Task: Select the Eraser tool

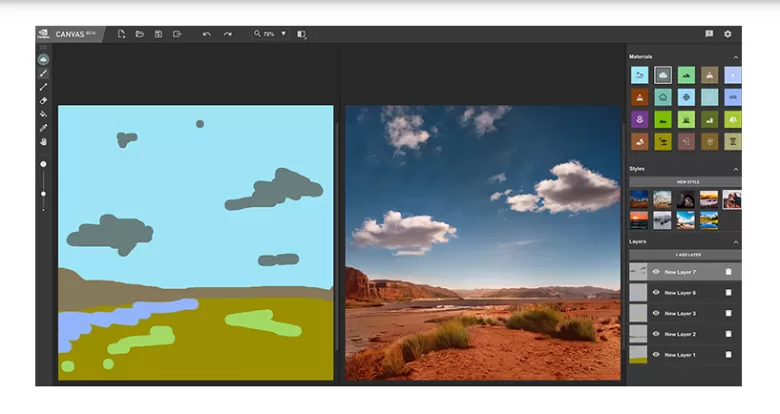Action: tap(43, 101)
